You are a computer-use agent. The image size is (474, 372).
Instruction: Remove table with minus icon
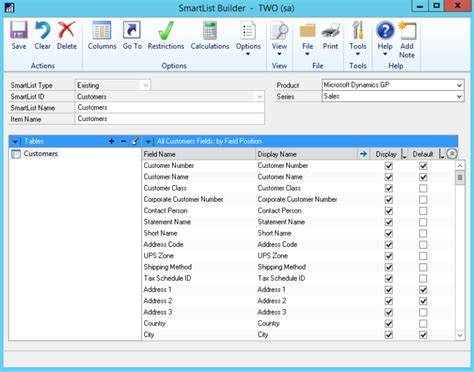[123, 141]
